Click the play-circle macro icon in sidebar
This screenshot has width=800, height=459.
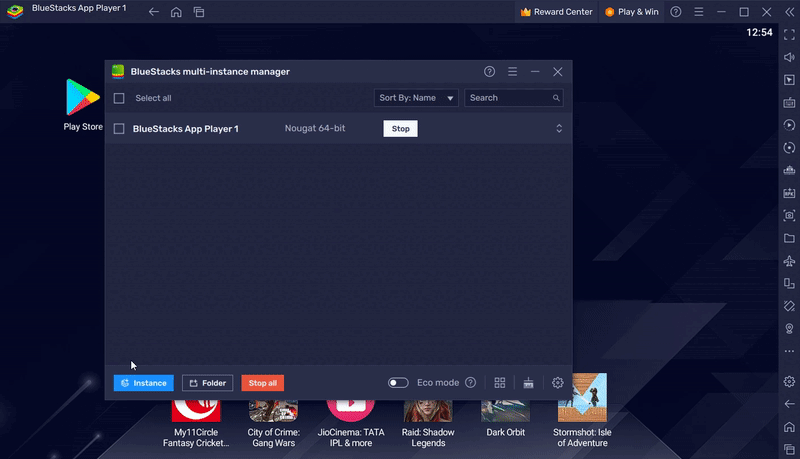pos(789,125)
